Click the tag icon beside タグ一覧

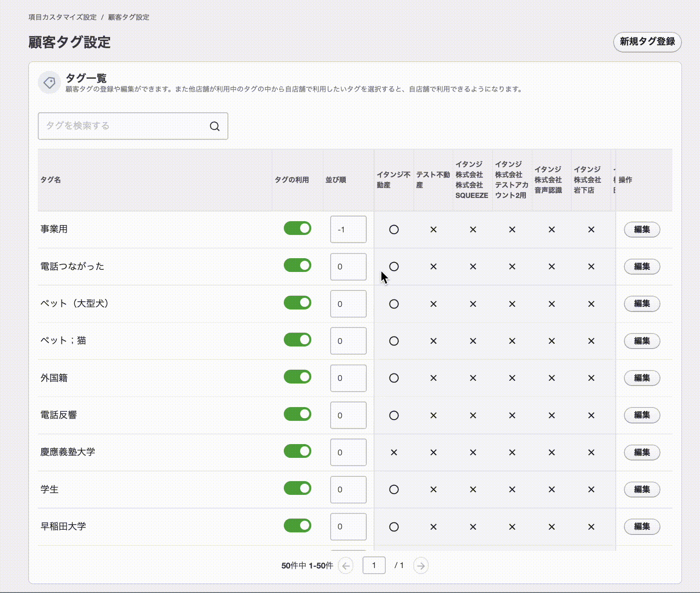[x=49, y=82]
